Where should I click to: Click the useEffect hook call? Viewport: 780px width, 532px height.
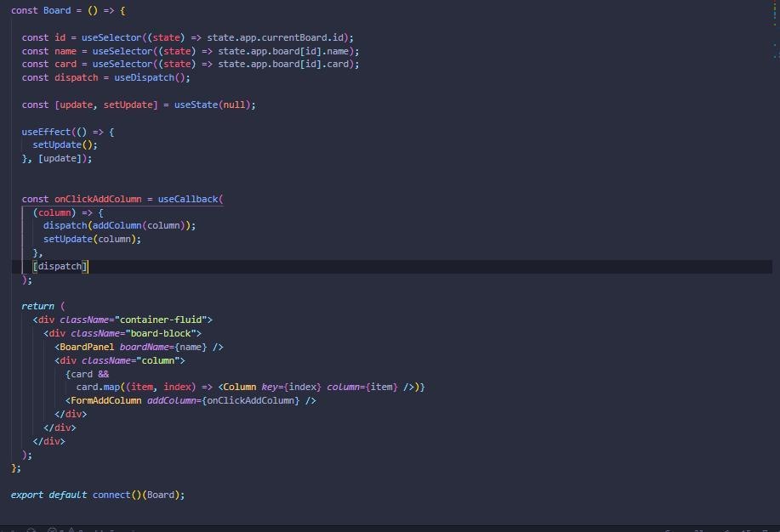click(46, 132)
